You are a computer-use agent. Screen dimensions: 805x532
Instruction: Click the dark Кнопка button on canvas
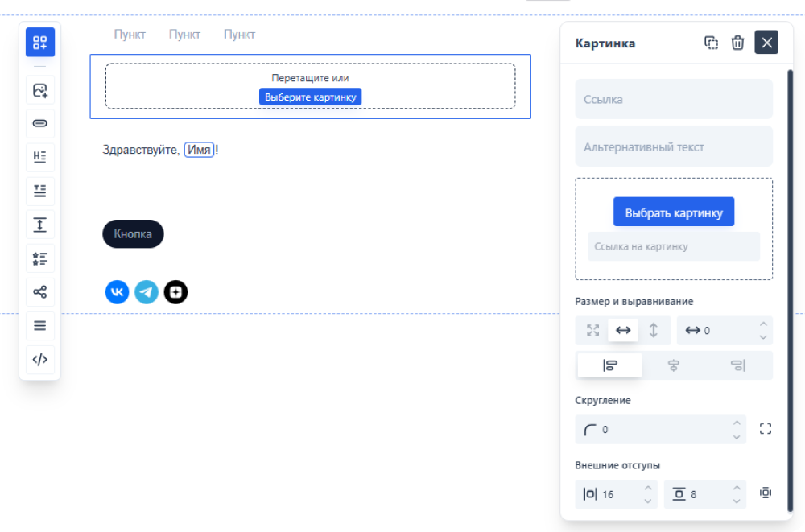coord(133,234)
